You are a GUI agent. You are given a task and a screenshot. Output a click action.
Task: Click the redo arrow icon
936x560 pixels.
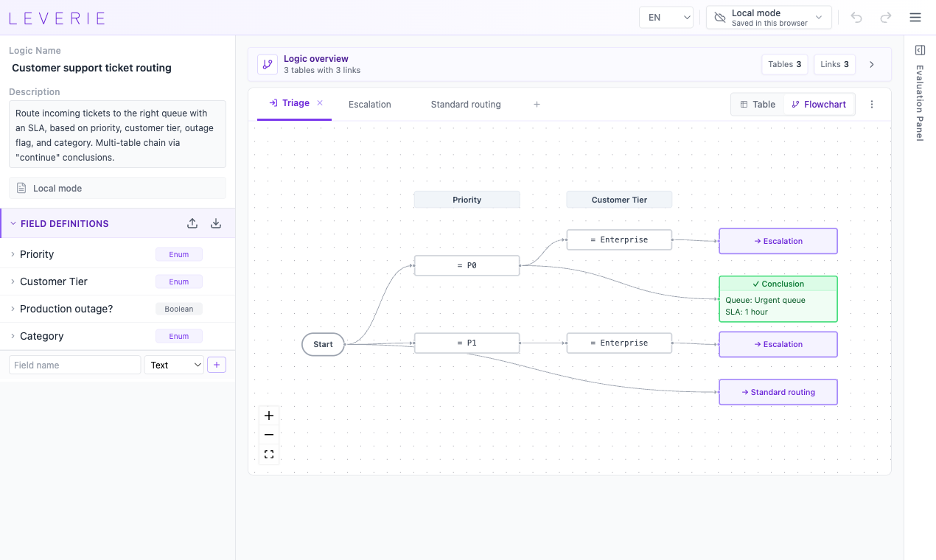[x=886, y=18]
